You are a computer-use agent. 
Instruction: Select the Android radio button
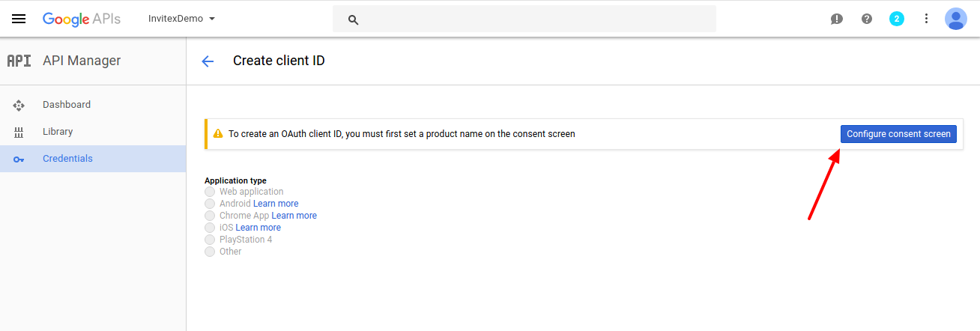coord(210,204)
